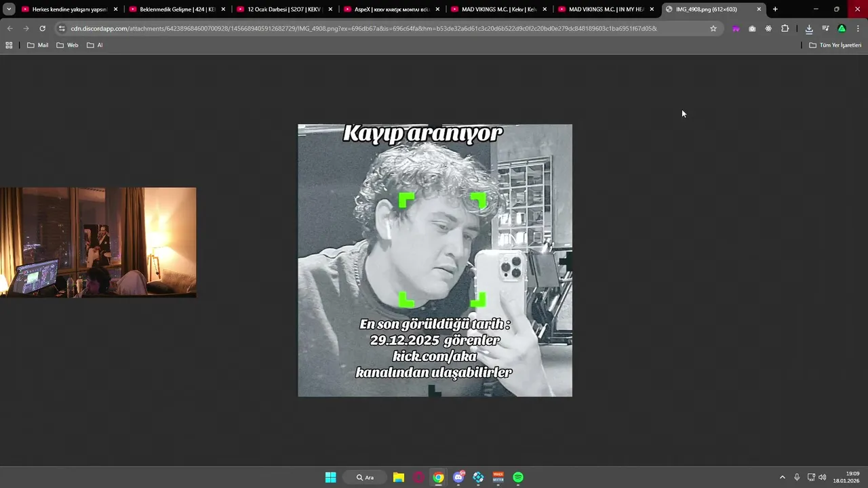The width and height of the screenshot is (868, 488).
Task: Open the Opera GX taskbar icon
Action: tap(418, 477)
